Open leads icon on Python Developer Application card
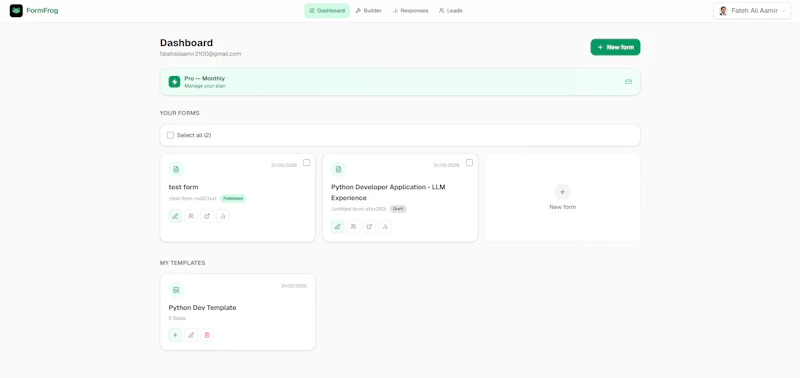This screenshot has height=378, width=800. pos(353,226)
